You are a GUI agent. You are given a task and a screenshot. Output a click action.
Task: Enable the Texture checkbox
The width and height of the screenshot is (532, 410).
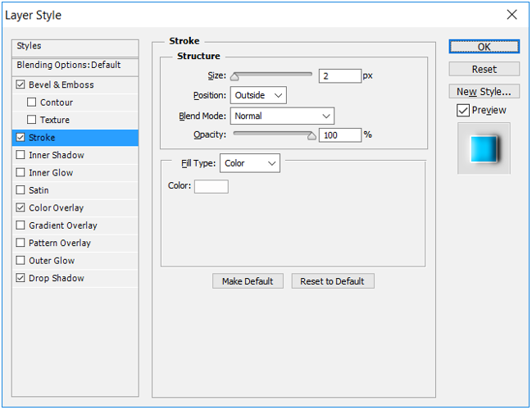(31, 120)
